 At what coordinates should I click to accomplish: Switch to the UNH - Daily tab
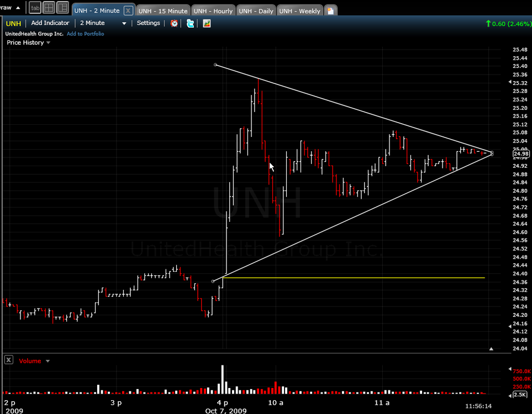(256, 11)
